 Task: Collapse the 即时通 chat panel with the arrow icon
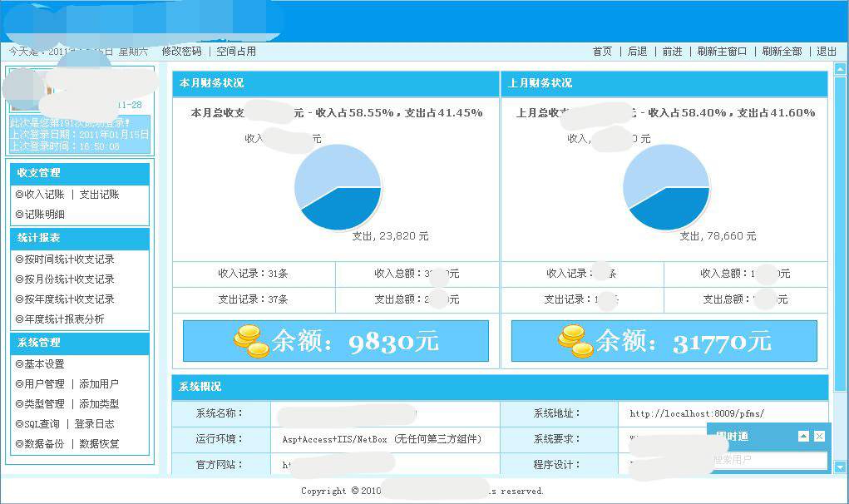803,436
